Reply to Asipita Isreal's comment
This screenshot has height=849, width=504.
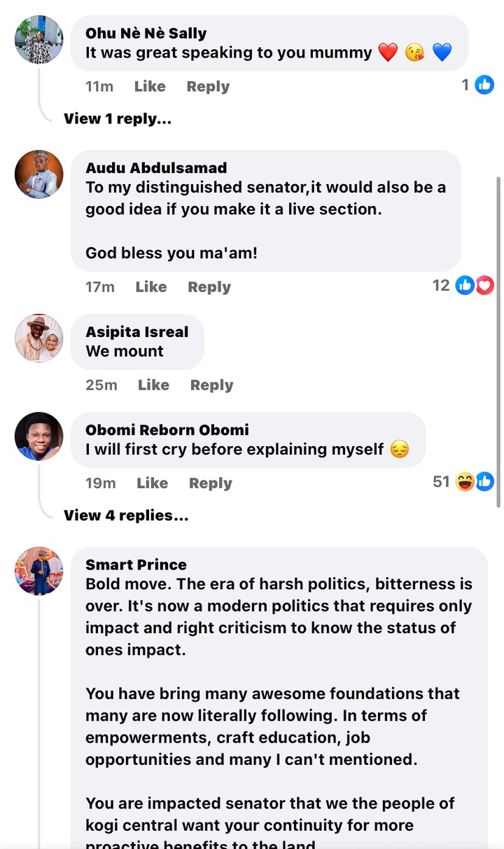pos(211,385)
